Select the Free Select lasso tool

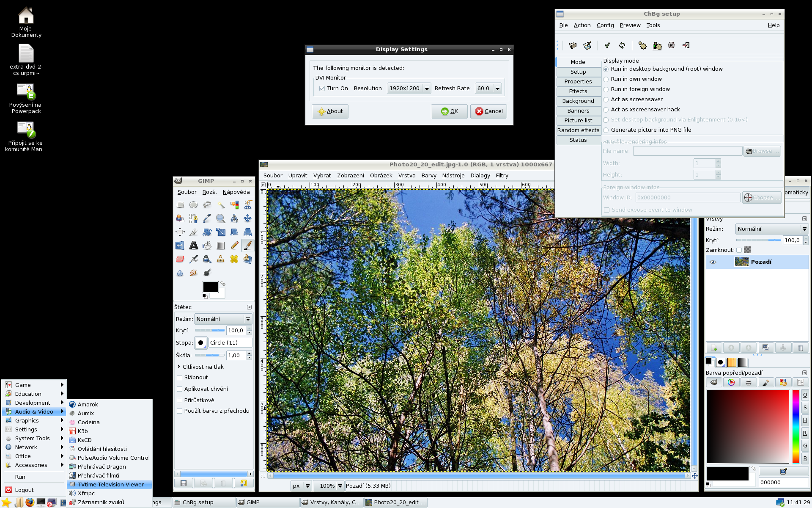click(207, 205)
